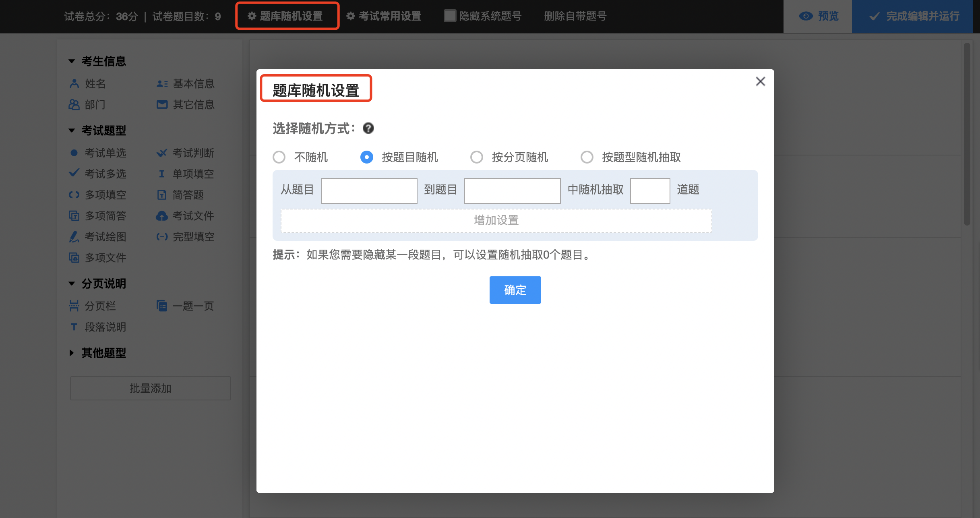Expand the 其他题型 section
Viewport: 980px width, 518px height.
72,353
